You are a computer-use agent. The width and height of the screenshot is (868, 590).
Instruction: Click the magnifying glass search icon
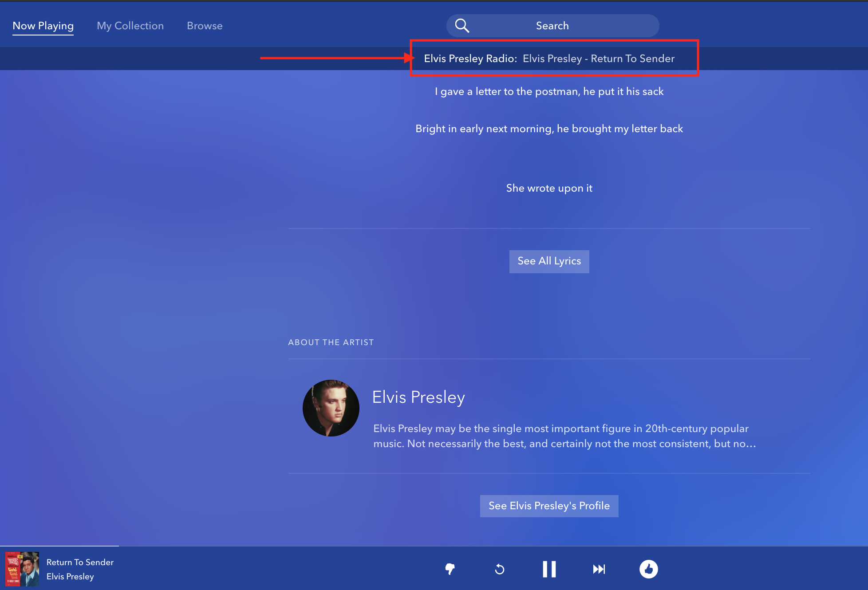[462, 26]
